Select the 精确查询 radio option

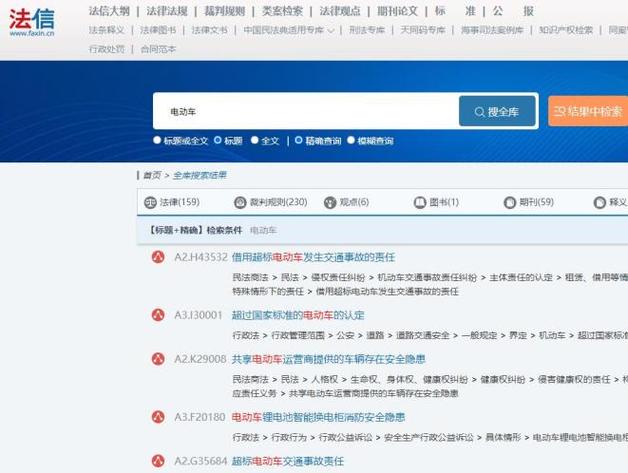(298, 140)
